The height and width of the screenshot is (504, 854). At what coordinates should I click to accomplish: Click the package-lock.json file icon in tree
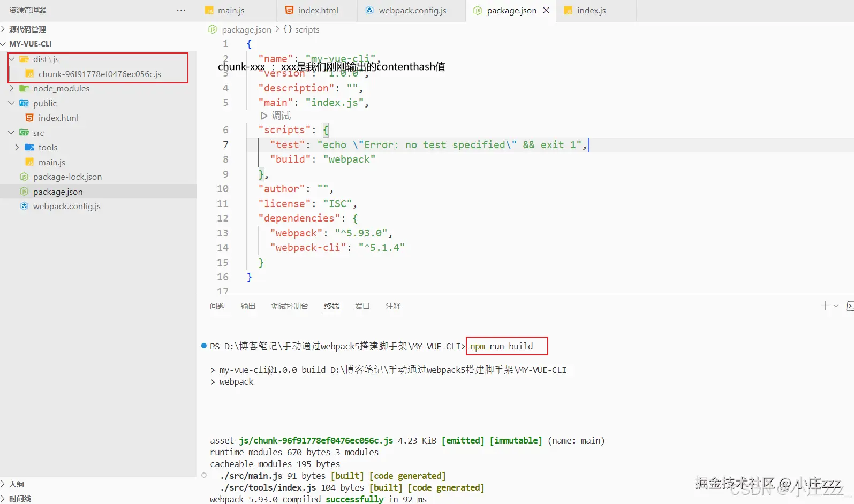pos(24,177)
